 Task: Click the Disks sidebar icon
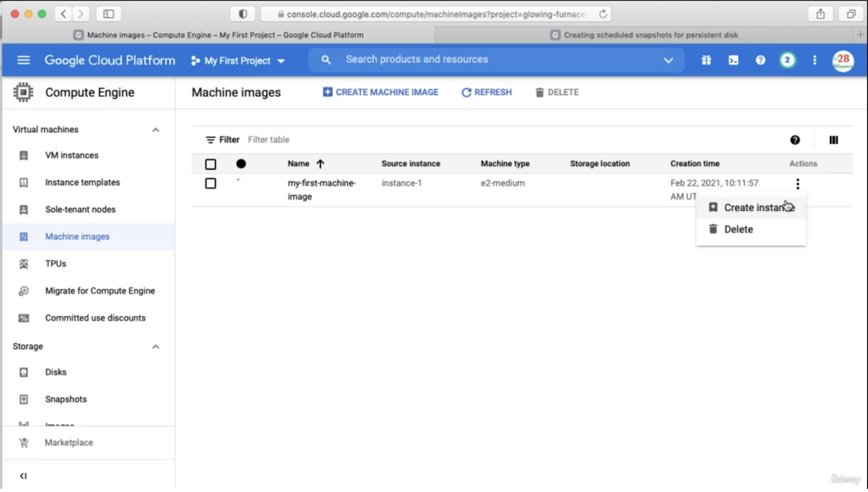click(23, 372)
